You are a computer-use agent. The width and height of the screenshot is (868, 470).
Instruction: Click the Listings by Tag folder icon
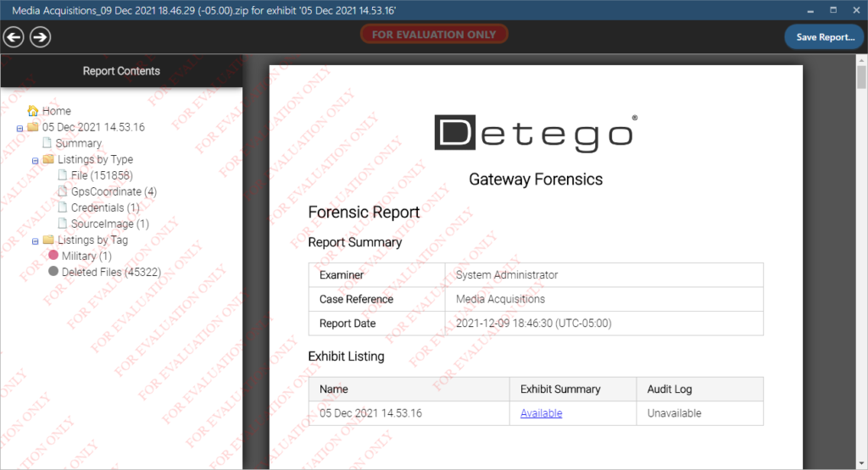point(48,240)
